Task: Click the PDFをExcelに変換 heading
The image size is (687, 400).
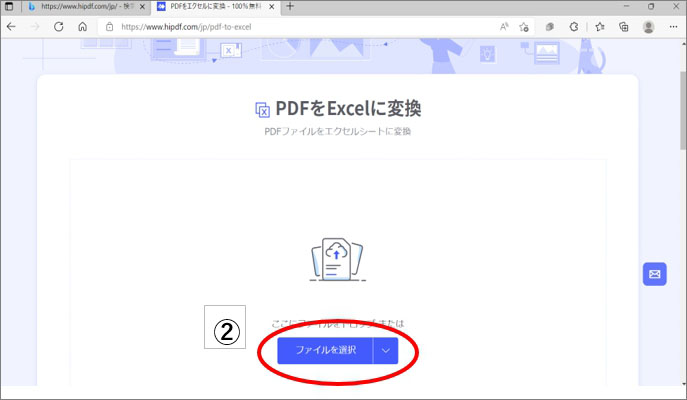Action: [348, 109]
